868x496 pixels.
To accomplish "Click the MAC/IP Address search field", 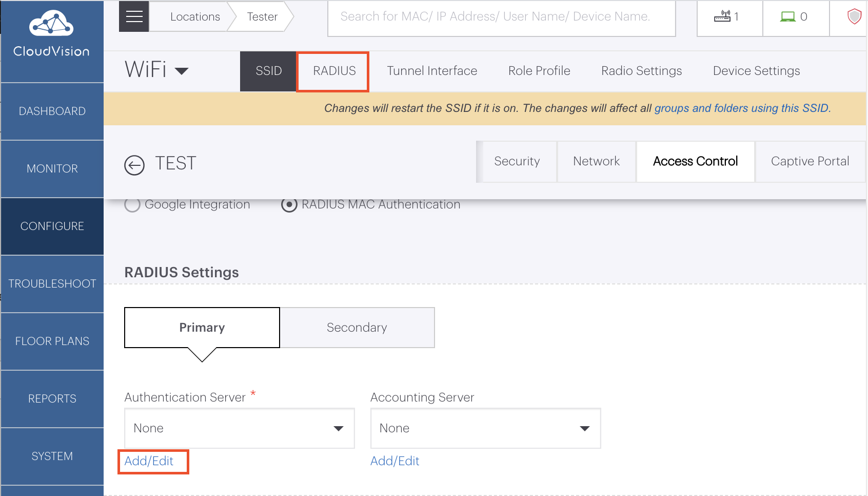I will (x=501, y=16).
